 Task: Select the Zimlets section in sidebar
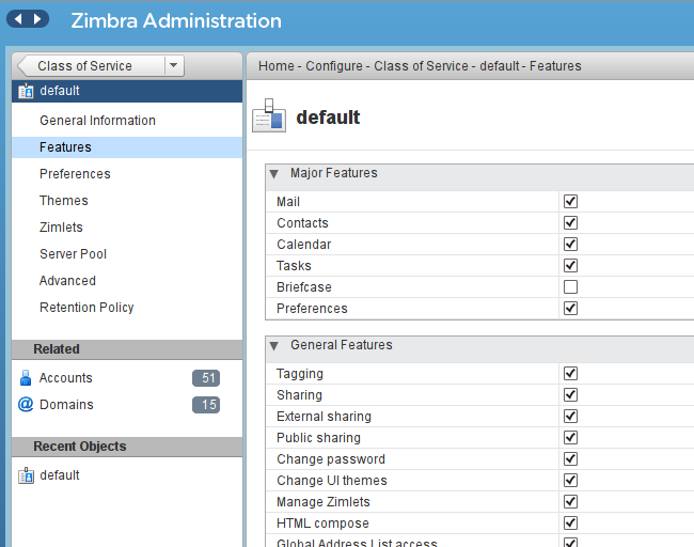tap(61, 227)
